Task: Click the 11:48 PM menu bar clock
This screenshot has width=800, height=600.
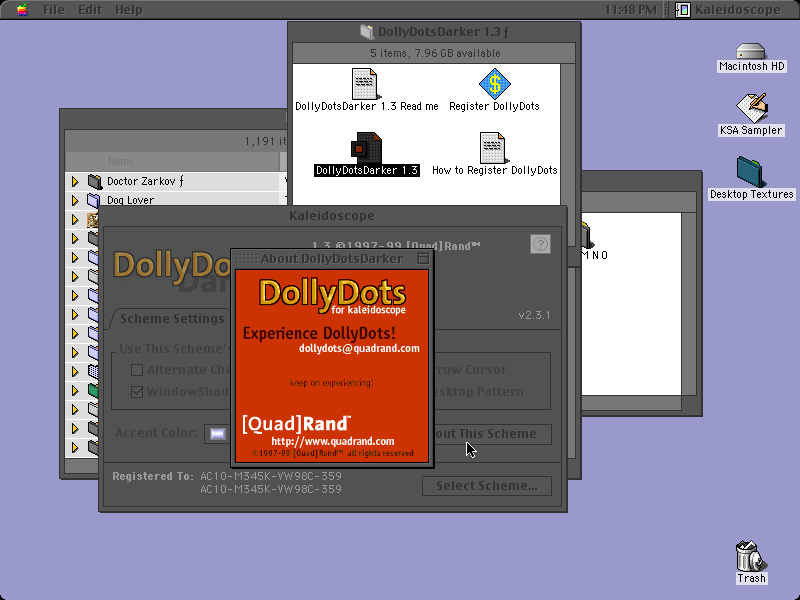Action: pos(631,10)
